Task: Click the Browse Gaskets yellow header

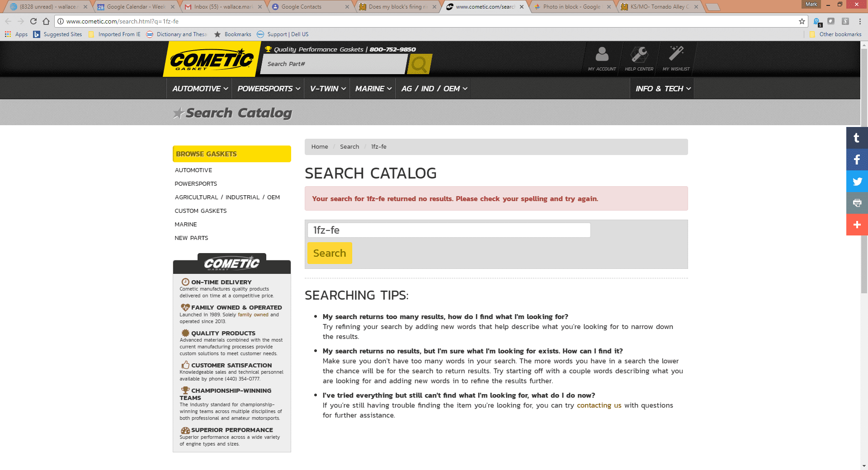Action: point(232,154)
